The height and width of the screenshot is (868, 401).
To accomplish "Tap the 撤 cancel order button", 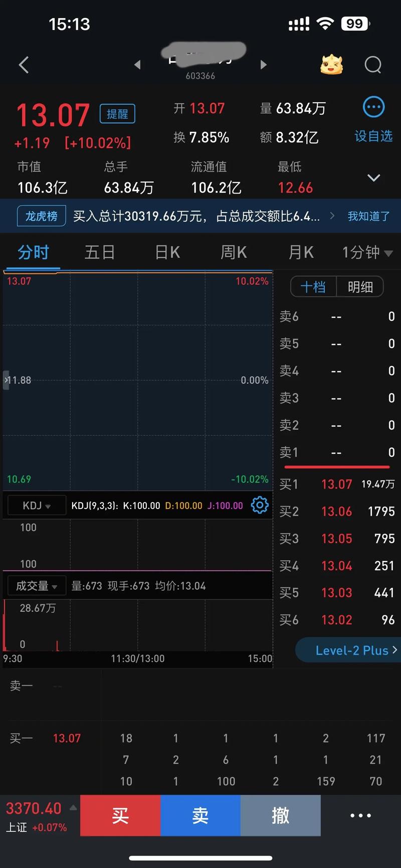I will 281,815.
